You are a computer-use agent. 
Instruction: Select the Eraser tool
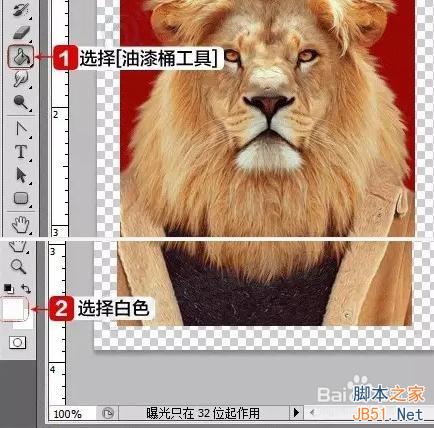coord(21,33)
